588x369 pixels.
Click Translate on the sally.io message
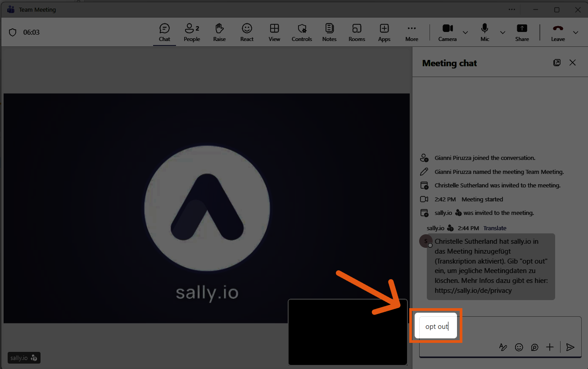click(495, 228)
